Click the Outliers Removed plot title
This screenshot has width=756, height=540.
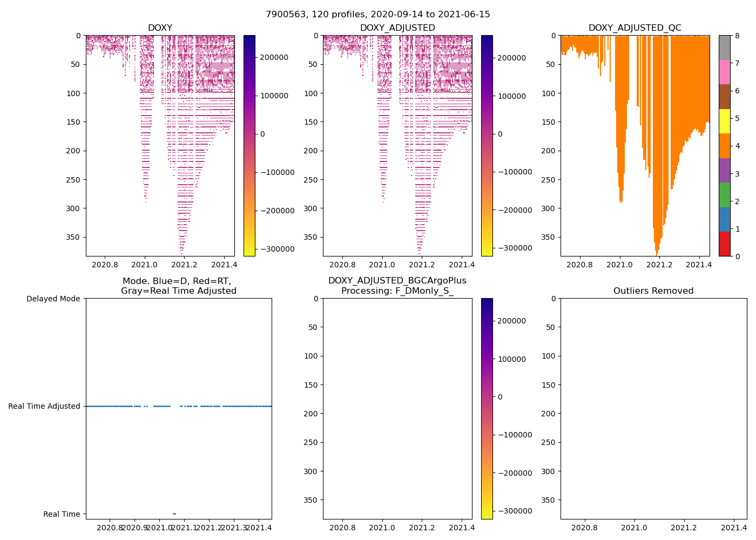click(x=653, y=291)
